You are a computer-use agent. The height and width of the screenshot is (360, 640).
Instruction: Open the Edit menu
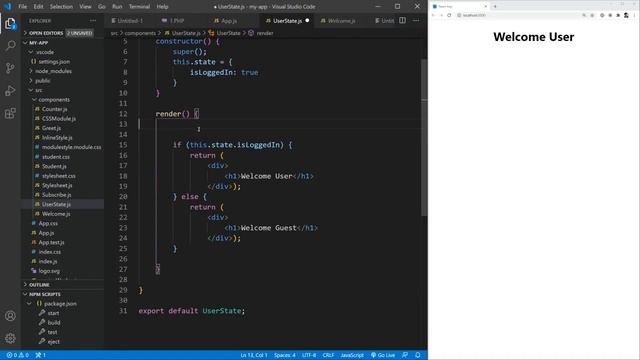38,7
